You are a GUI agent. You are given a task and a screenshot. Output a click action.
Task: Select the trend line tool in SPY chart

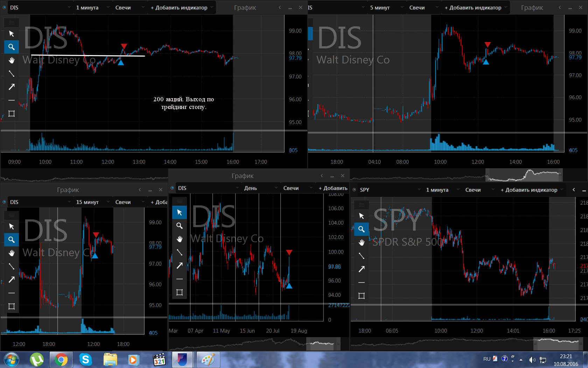362,256
